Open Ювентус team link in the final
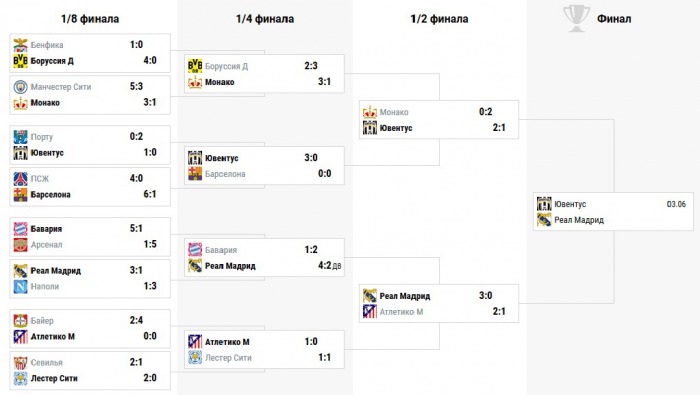700x395 pixels. tap(570, 204)
